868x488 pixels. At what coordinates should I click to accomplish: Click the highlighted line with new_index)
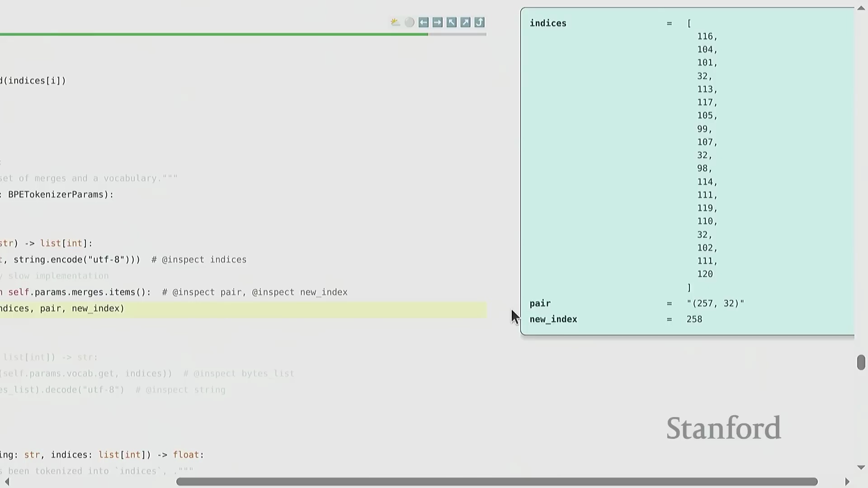62,309
